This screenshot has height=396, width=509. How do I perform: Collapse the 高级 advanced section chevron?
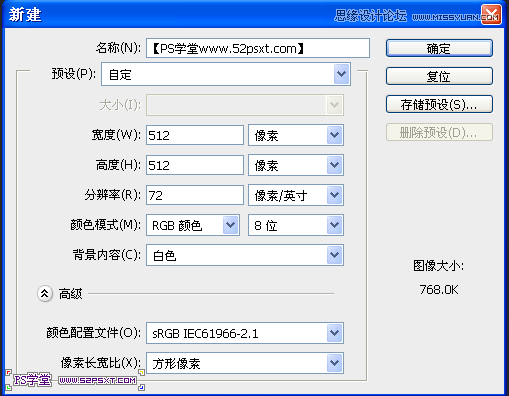tap(45, 294)
